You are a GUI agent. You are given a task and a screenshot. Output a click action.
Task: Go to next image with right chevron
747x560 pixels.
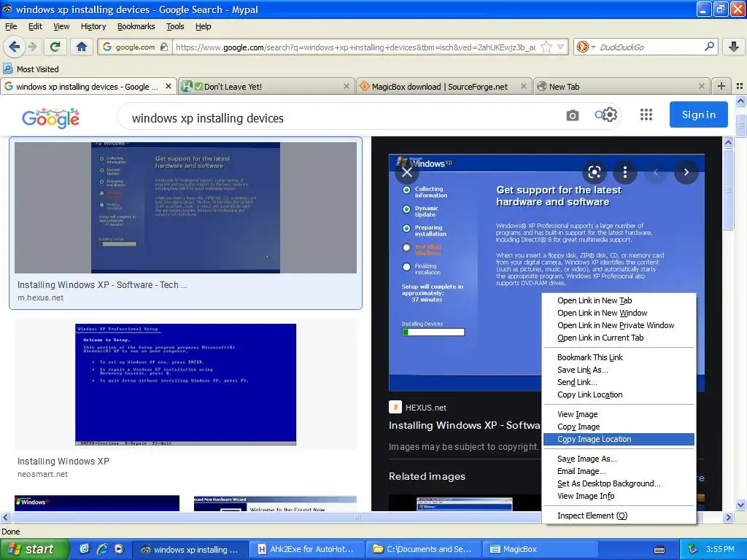pyautogui.click(x=686, y=172)
